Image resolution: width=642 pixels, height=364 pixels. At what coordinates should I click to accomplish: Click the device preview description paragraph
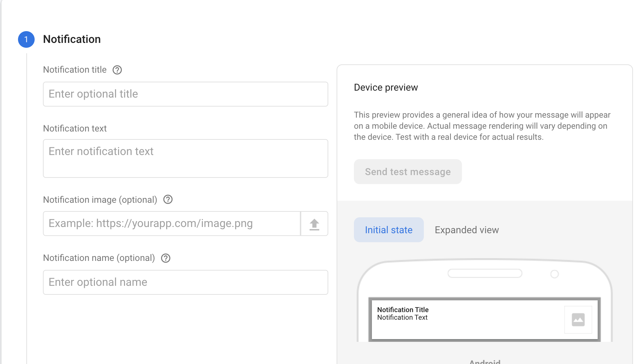tap(482, 126)
